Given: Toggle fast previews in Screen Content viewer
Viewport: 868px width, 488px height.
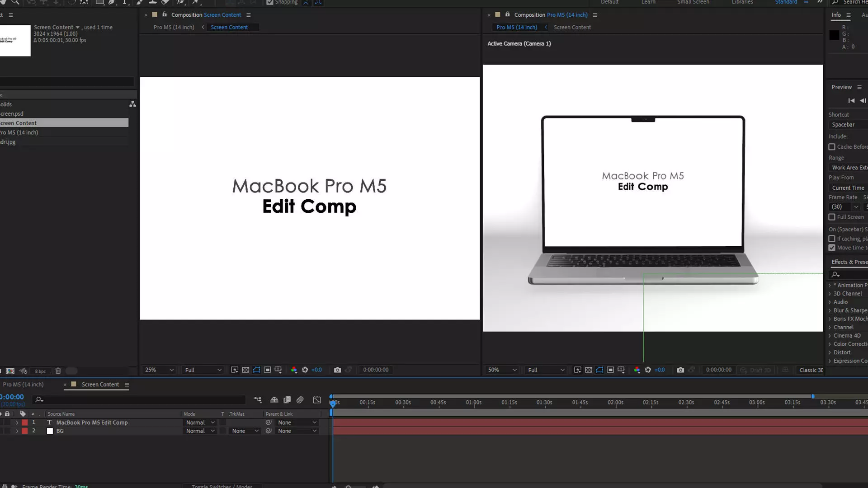Looking at the screenshot, I should pyautogui.click(x=235, y=370).
